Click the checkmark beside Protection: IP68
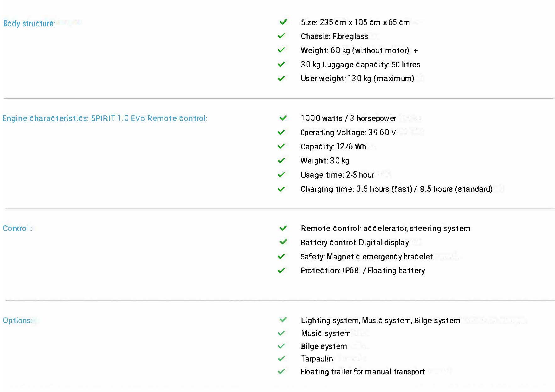The width and height of the screenshot is (555, 392). pyautogui.click(x=281, y=270)
